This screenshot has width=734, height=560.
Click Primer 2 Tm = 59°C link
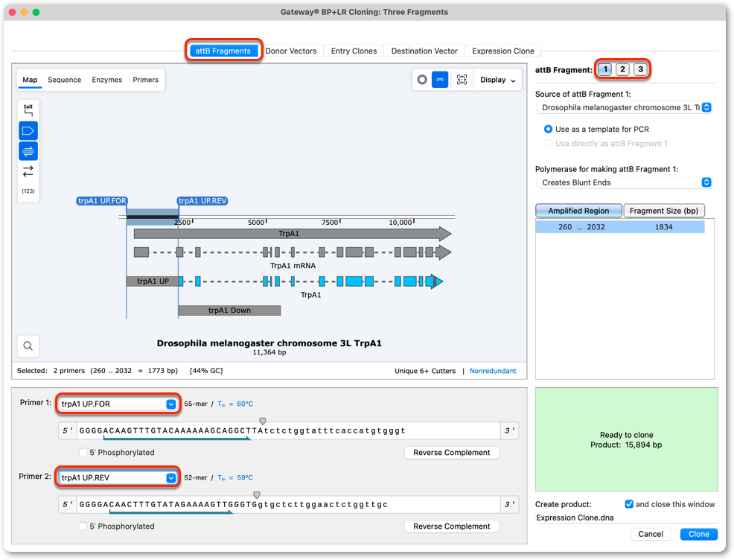pos(235,477)
